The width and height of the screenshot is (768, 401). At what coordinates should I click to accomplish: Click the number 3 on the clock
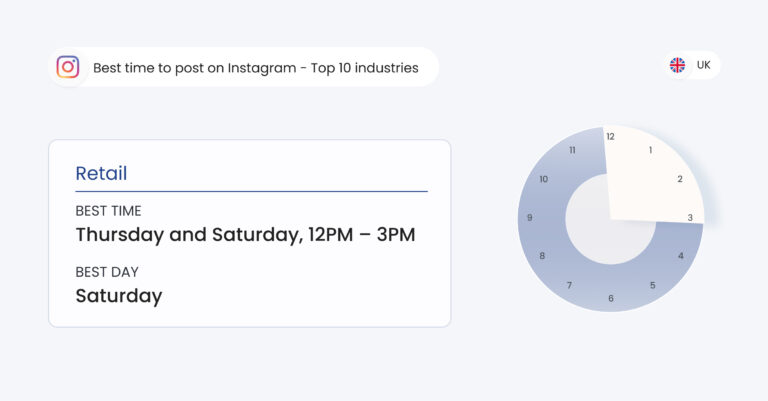690,218
